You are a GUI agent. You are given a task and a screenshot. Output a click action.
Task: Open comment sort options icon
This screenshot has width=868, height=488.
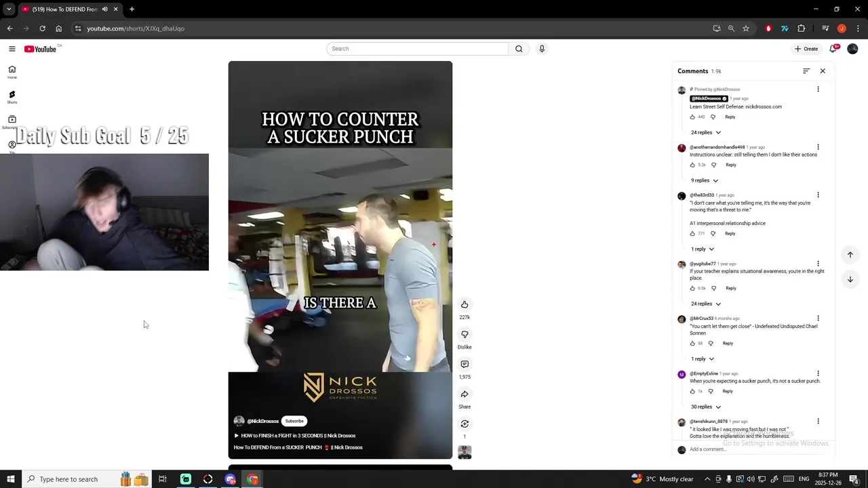(806, 71)
